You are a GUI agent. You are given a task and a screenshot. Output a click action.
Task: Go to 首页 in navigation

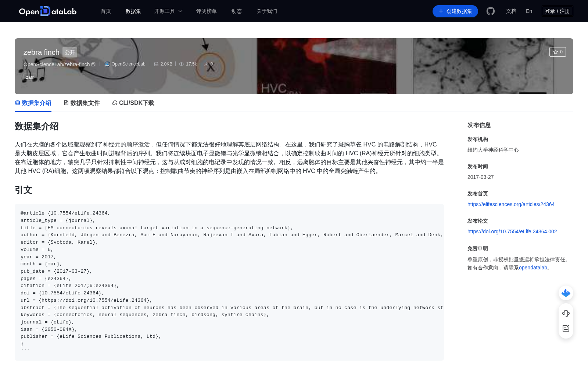(106, 11)
